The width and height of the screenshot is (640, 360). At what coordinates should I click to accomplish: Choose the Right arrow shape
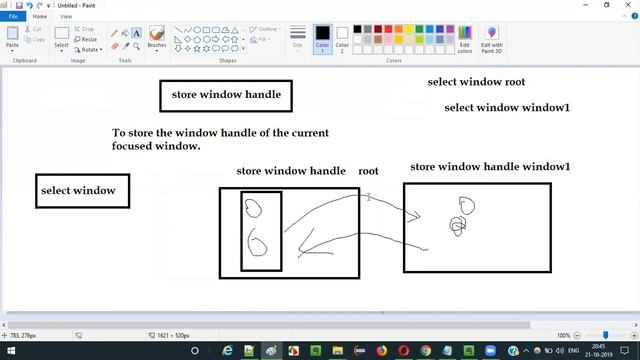click(216, 39)
